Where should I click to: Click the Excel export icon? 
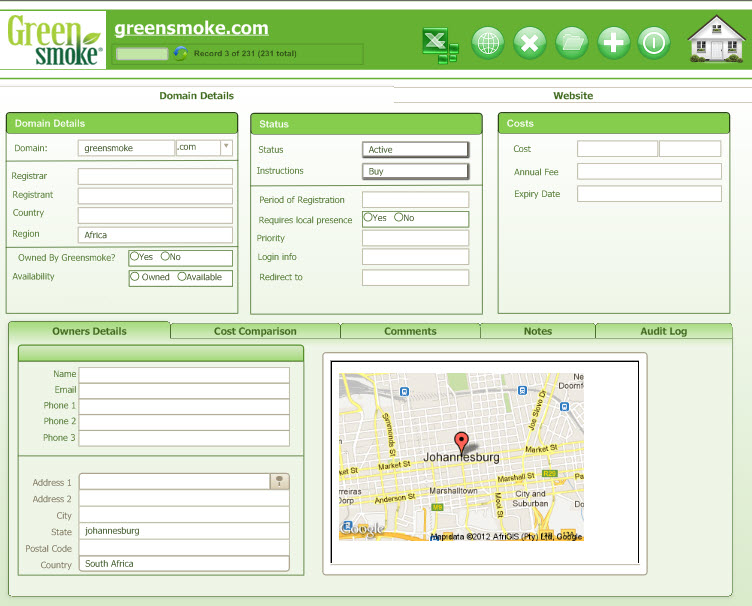tap(438, 44)
